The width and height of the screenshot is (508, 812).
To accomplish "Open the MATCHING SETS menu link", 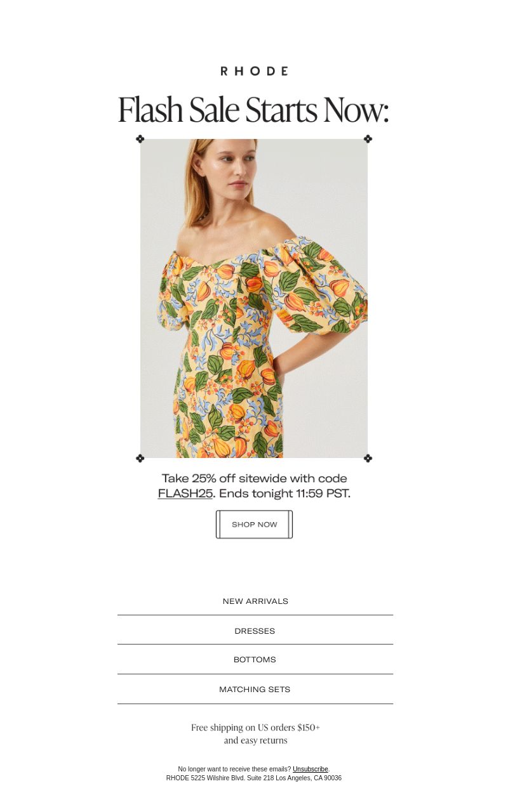I will 255,690.
